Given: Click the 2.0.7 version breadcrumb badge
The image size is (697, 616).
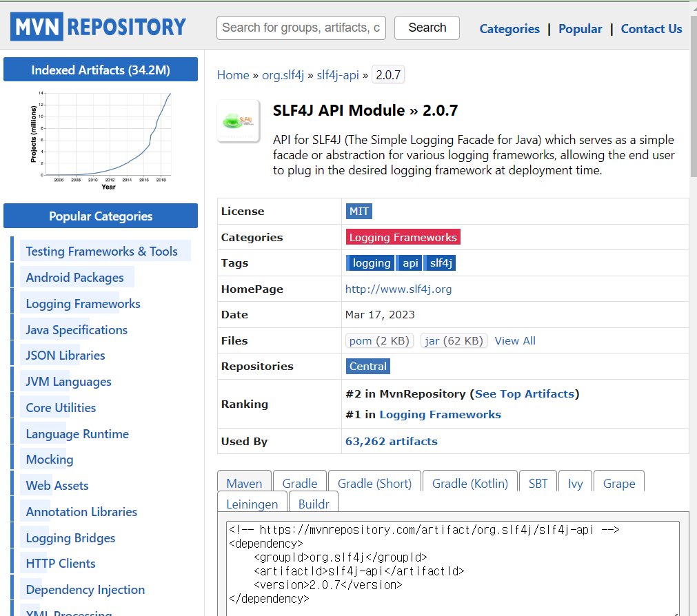Looking at the screenshot, I should 388,75.
